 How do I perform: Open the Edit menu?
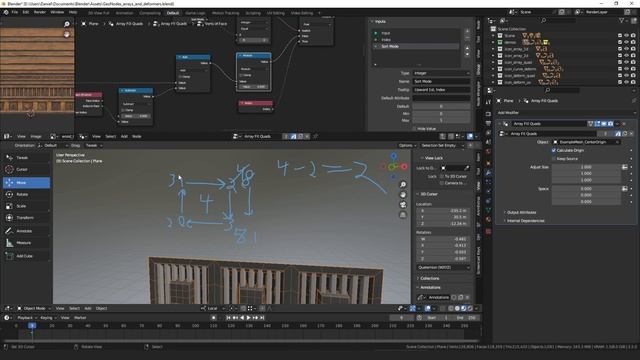(26, 12)
